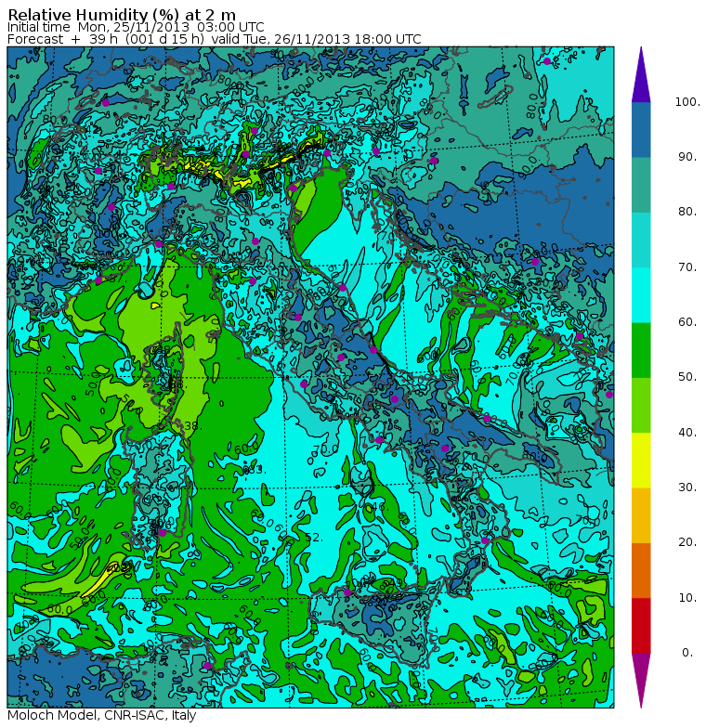
Task: Click the "Initial time Mon, 25/11/2013 03:00 UTC" line
Action: [x=136, y=28]
